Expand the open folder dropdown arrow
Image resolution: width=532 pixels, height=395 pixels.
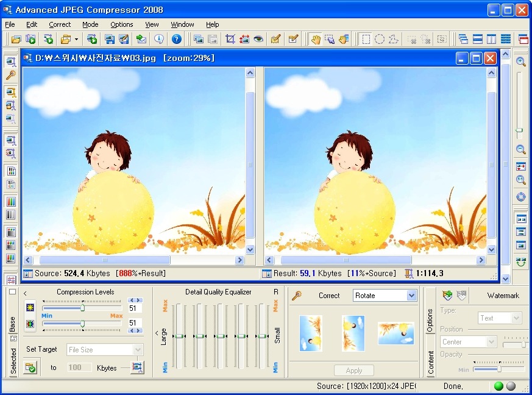point(76,40)
